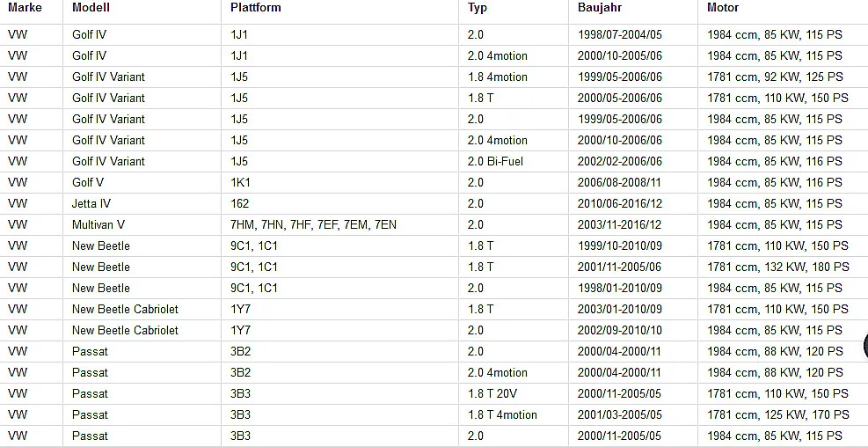Click the Marke column header

[25, 8]
